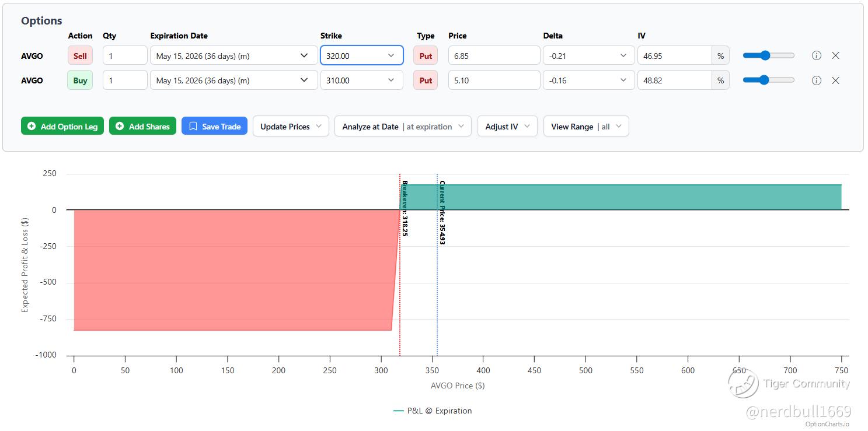
Task: Toggle the Buy action on second leg
Action: [80, 80]
